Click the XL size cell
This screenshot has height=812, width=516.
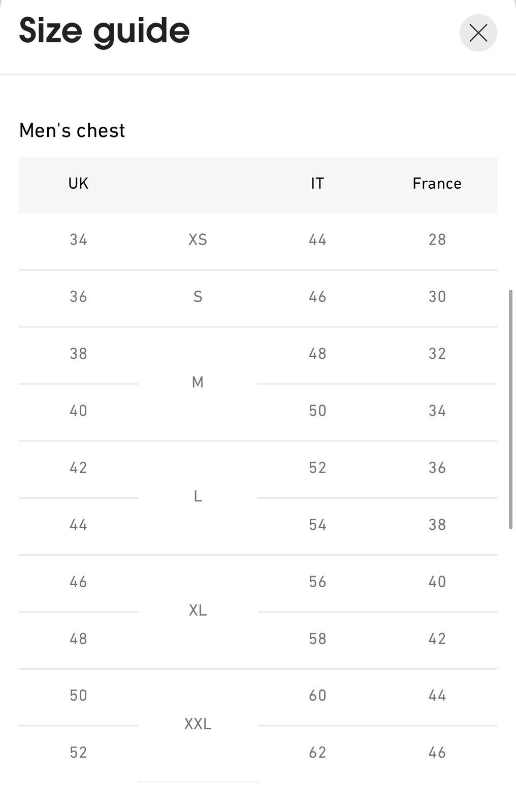pyautogui.click(x=198, y=610)
